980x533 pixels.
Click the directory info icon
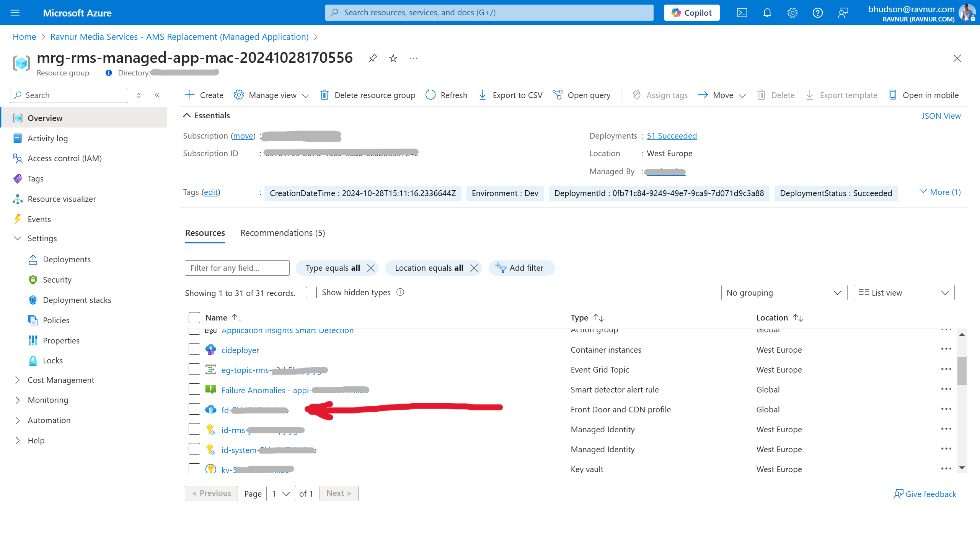(x=109, y=73)
